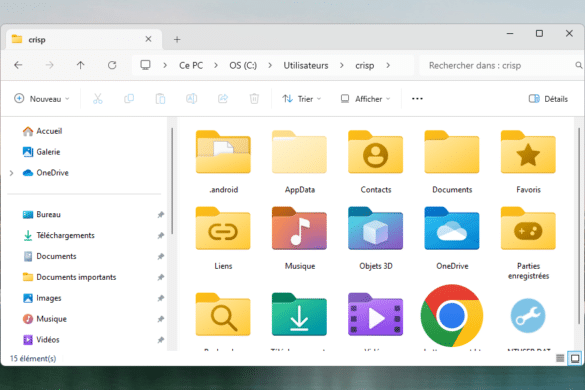Screen dimensions: 585x390
Task: Click the Cut scissors icon
Action: pyautogui.click(x=98, y=99)
